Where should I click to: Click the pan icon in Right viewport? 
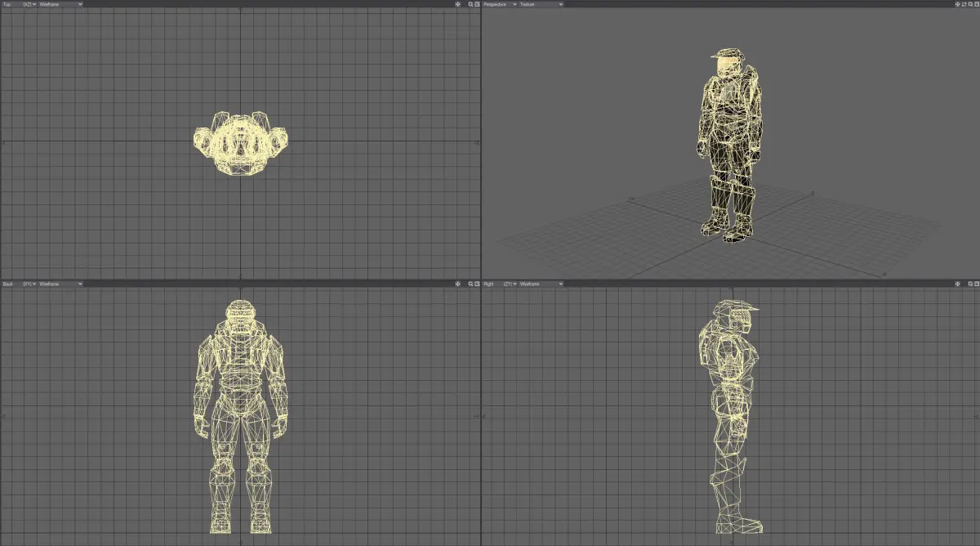(x=958, y=284)
